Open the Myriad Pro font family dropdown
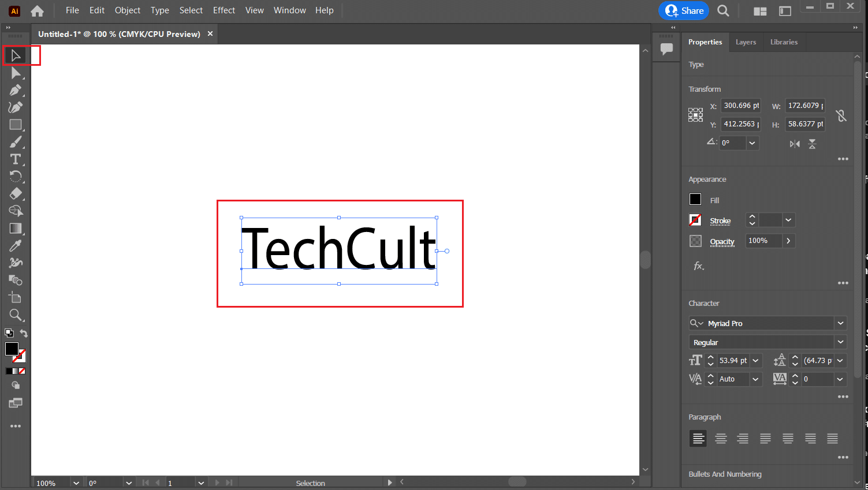Viewport: 868px width, 490px height. coord(840,323)
